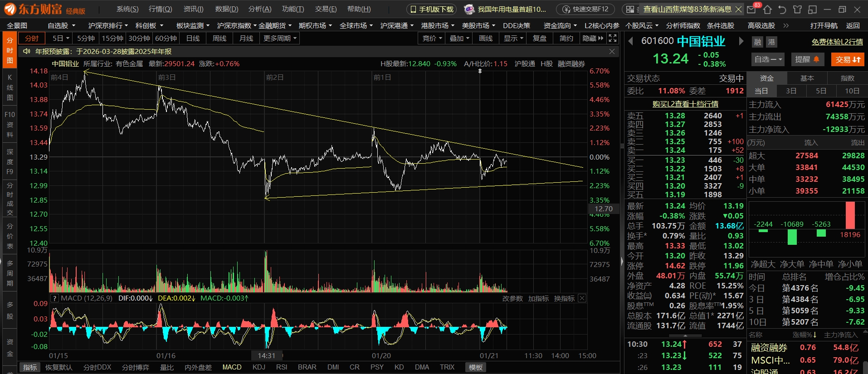Image resolution: width=868 pixels, height=374 pixels.
Task: Click the undo back arrow icon
Action: pos(782,10)
